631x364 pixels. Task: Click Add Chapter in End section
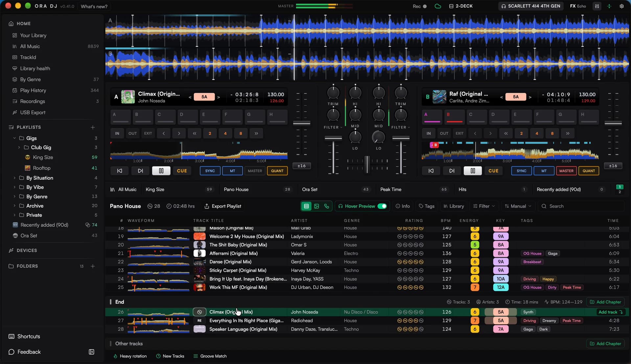click(605, 302)
